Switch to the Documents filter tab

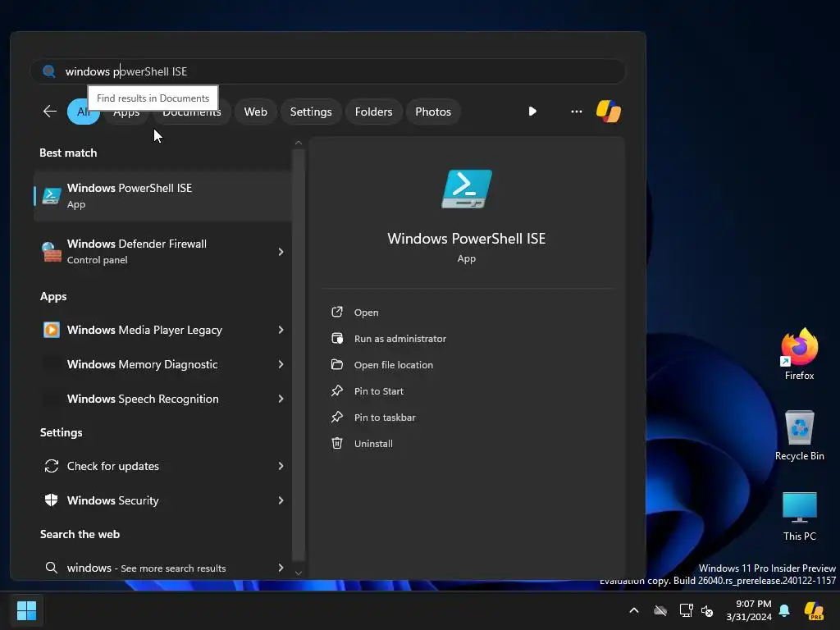click(192, 113)
